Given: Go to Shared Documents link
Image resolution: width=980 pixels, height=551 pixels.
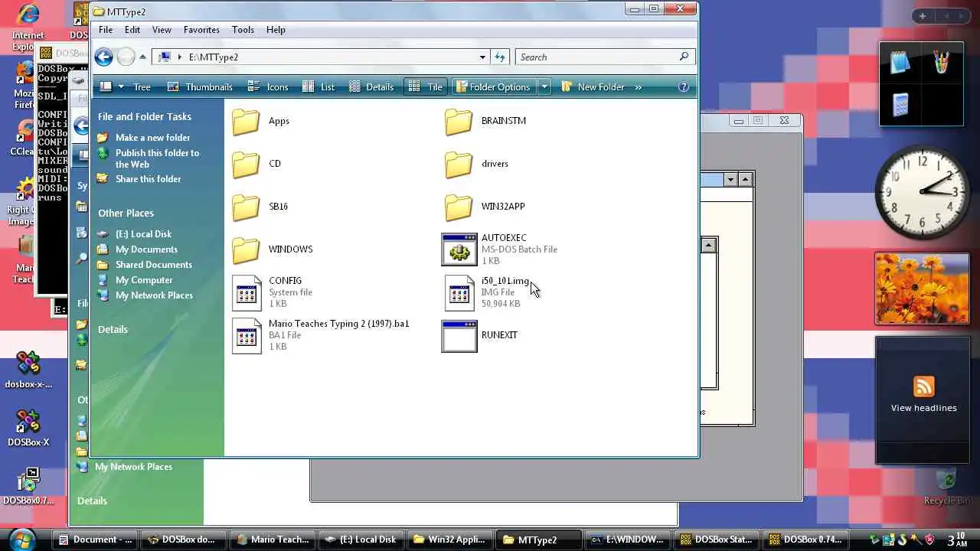Looking at the screenshot, I should (x=153, y=265).
